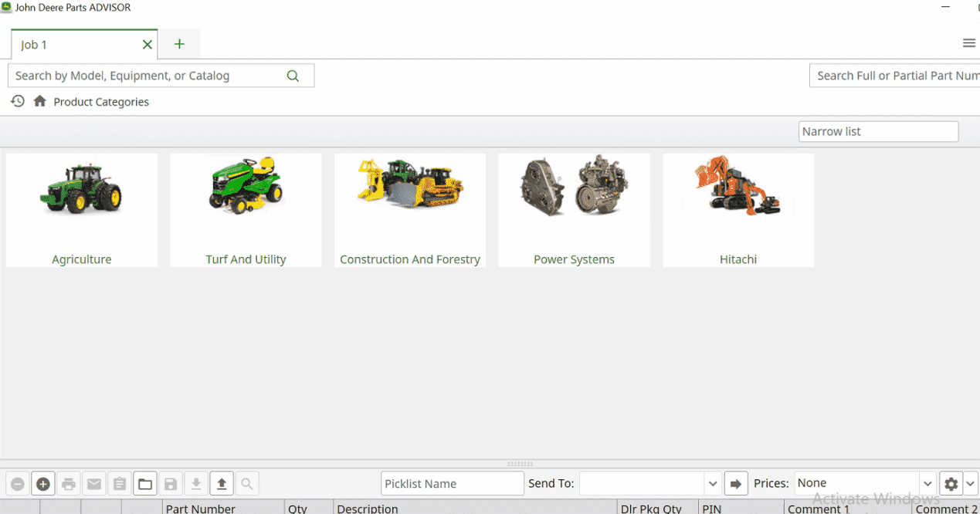
Task: Save the picklist with floppy icon
Action: click(x=171, y=484)
